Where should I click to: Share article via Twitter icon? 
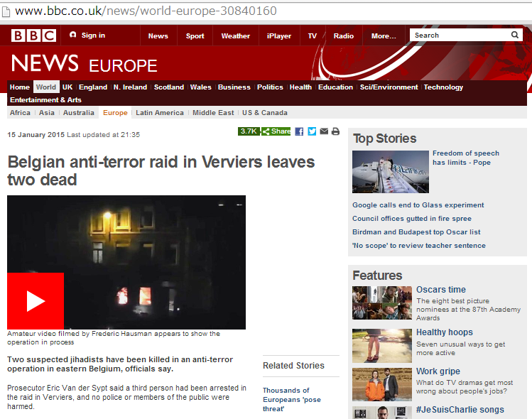312,131
